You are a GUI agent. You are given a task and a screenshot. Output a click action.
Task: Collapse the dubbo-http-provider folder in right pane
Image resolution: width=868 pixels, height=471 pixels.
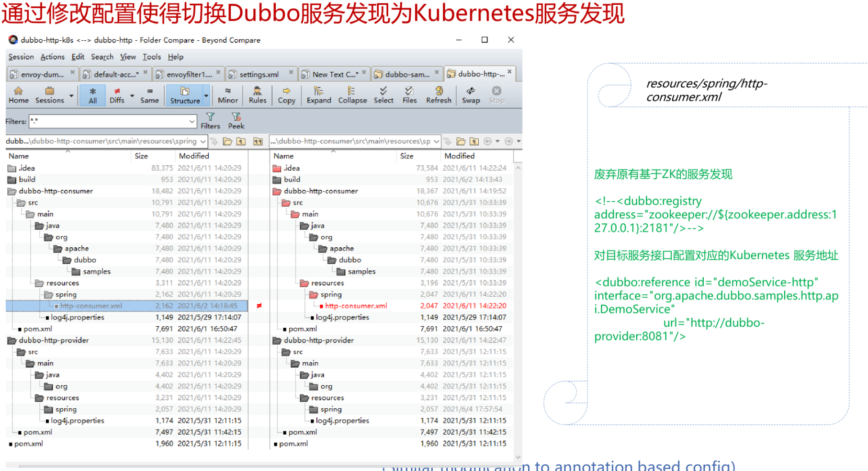coord(277,341)
